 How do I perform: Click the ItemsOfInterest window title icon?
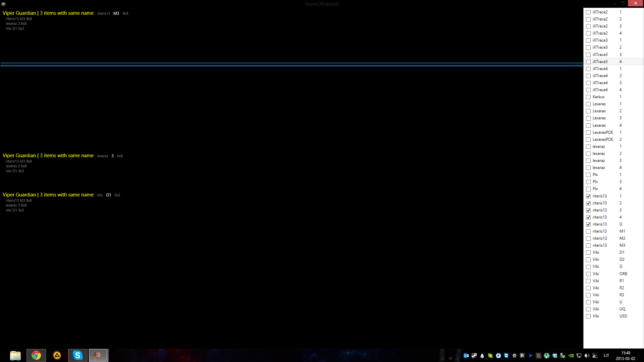(3, 4)
